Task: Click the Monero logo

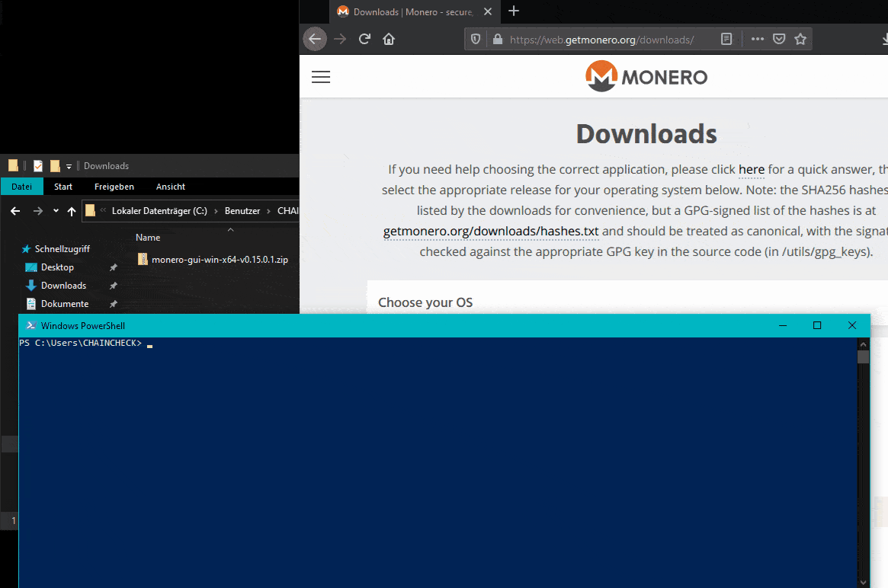Action: tap(646, 76)
